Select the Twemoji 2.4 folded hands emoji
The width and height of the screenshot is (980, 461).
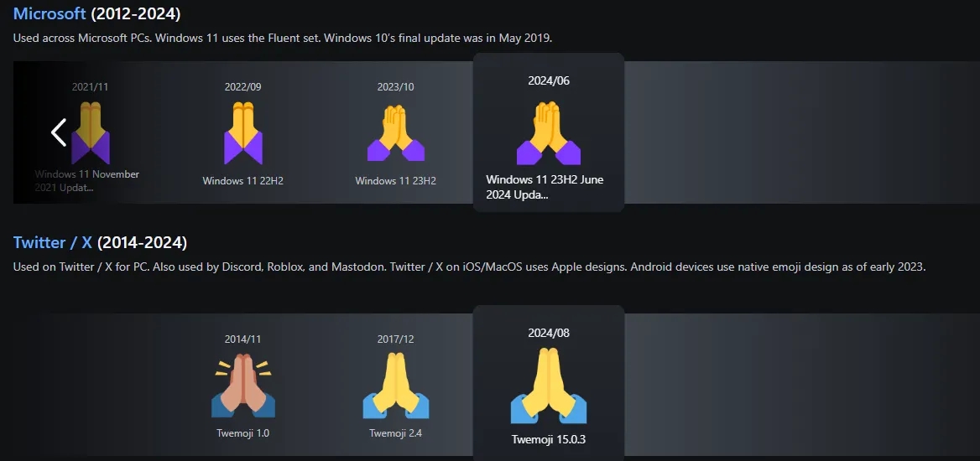coord(396,386)
